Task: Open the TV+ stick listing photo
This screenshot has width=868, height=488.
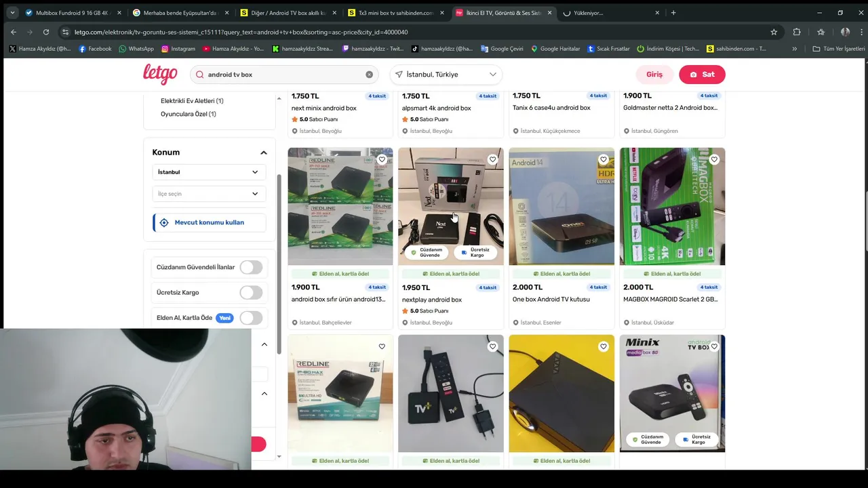Action: coord(451,393)
